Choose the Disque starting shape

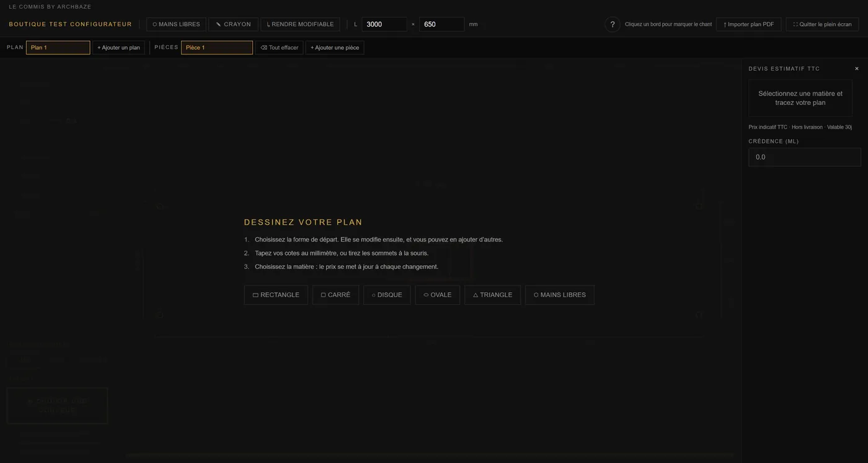pyautogui.click(x=387, y=295)
